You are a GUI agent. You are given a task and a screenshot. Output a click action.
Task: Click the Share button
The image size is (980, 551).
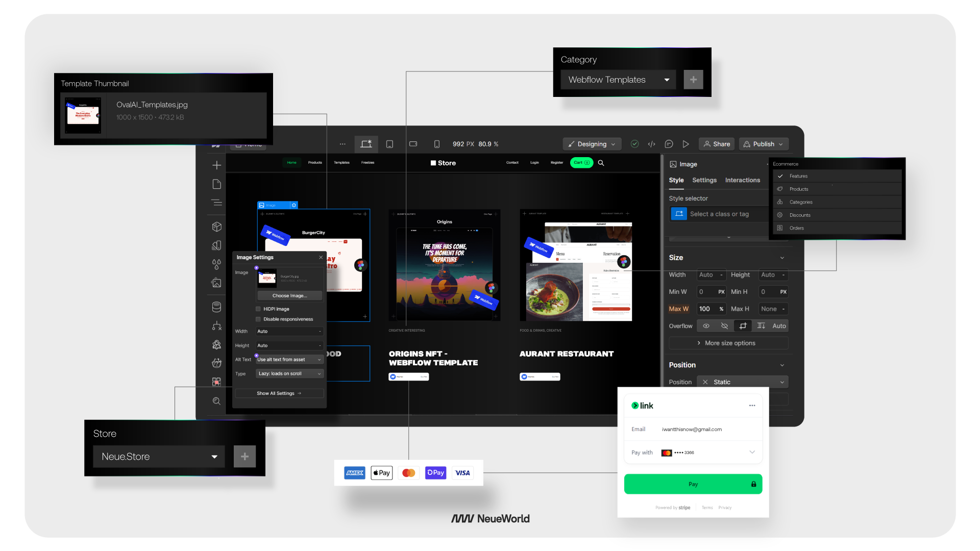point(717,144)
